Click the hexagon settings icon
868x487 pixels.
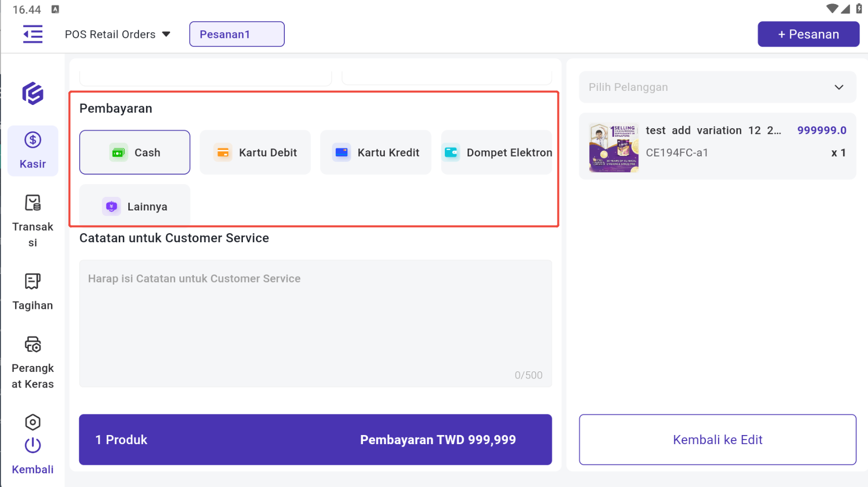pos(33,422)
